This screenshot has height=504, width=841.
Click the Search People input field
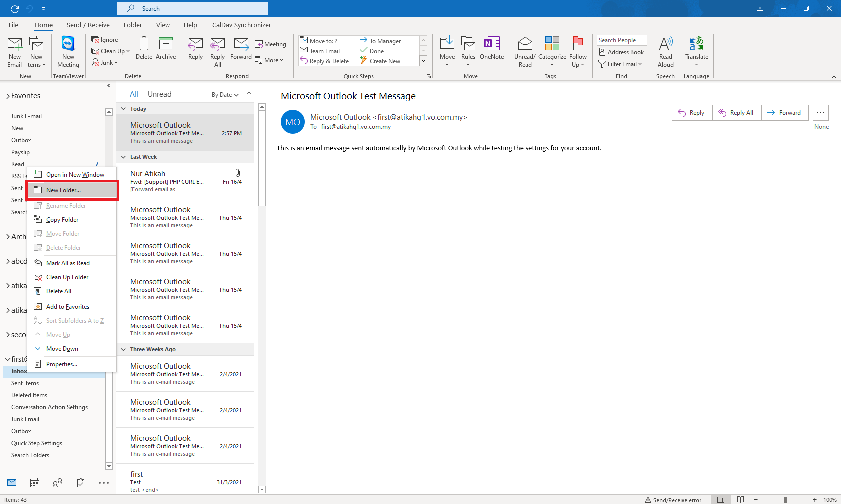coord(621,40)
